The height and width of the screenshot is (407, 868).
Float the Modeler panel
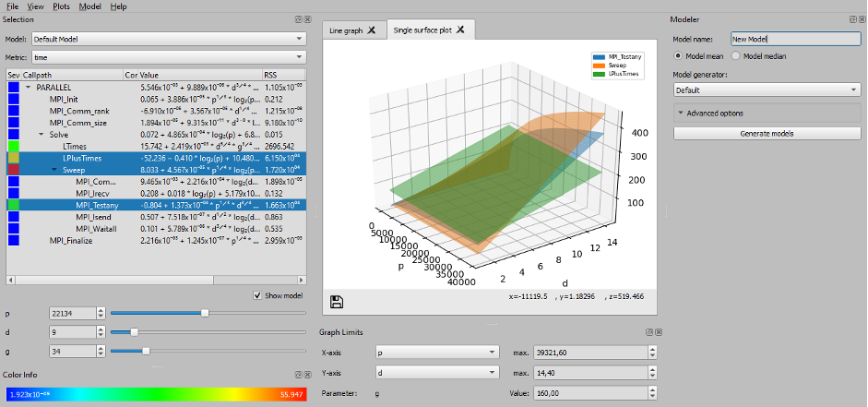[854, 19]
